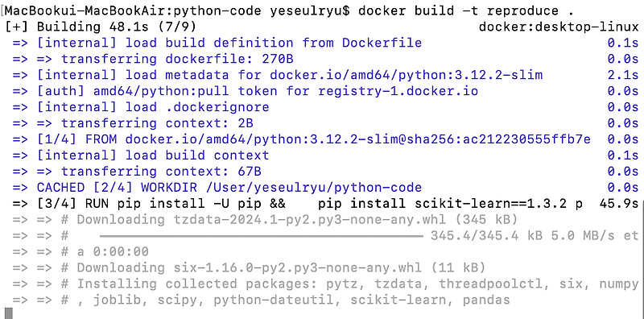Click the Downloading six-1.16.0 wheel line
Screen dimensions: 644x319
pyautogui.click(x=249, y=267)
